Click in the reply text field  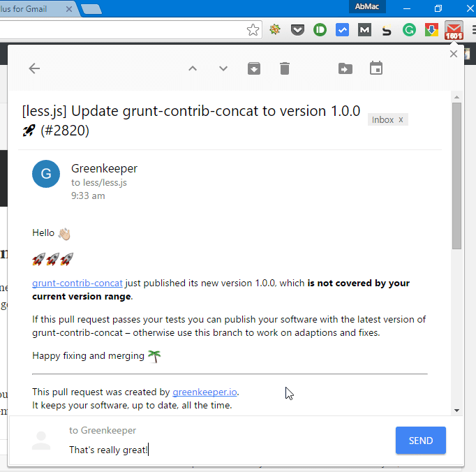pos(225,450)
